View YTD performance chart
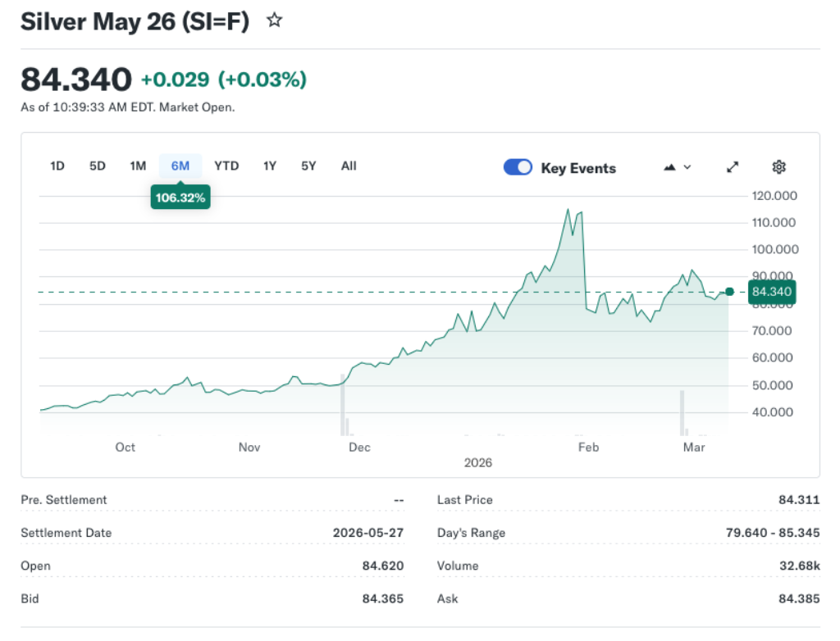Viewport: 840px width, 641px height. 226,166
